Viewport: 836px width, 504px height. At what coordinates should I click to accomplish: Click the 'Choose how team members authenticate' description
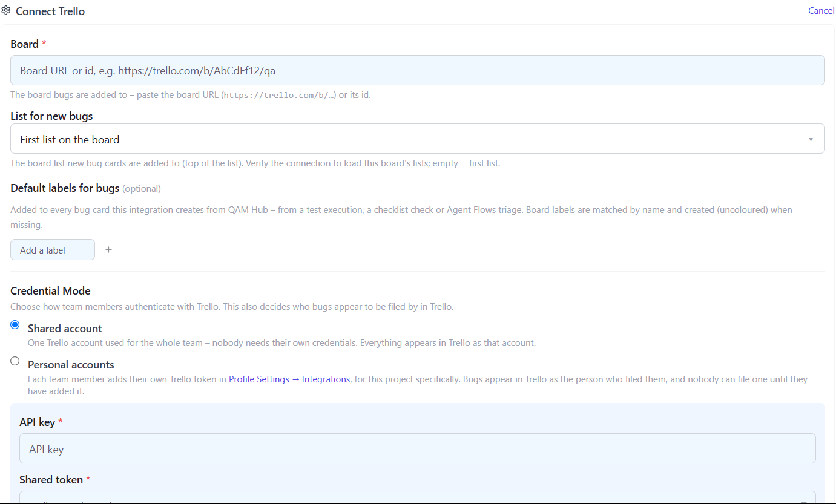coord(232,307)
